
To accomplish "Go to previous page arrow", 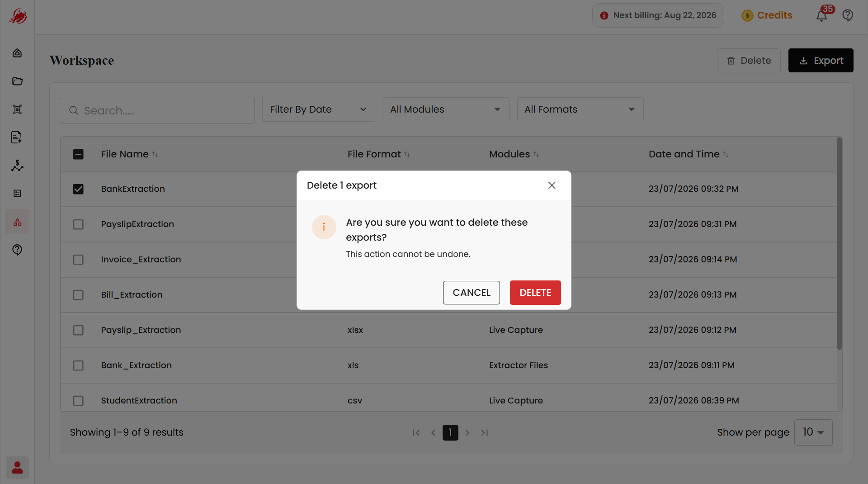I will pyautogui.click(x=433, y=433).
